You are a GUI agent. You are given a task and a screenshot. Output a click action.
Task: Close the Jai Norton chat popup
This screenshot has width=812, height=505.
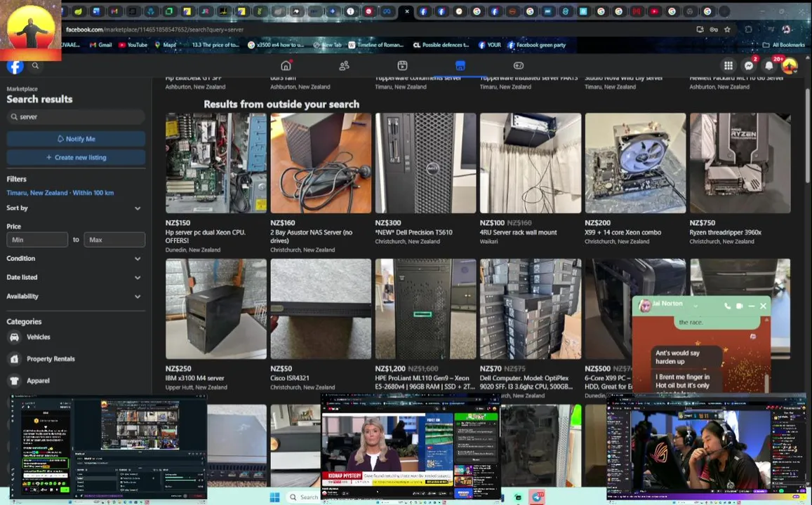(764, 307)
